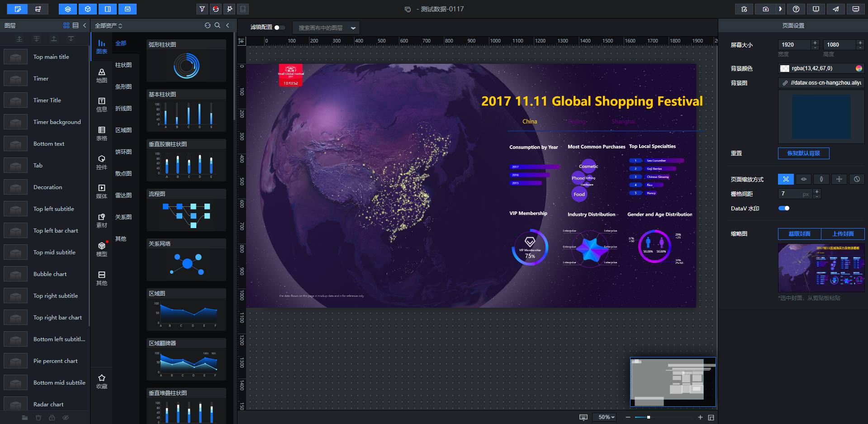Collapse the assets panel
Image resolution: width=868 pixels, height=424 pixels.
[x=228, y=25]
